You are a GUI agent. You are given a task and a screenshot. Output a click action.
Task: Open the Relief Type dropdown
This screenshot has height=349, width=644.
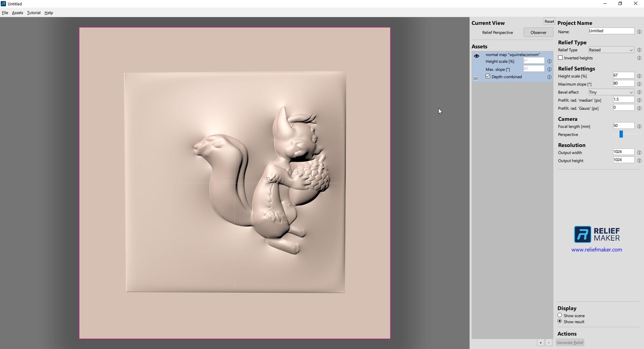(611, 50)
